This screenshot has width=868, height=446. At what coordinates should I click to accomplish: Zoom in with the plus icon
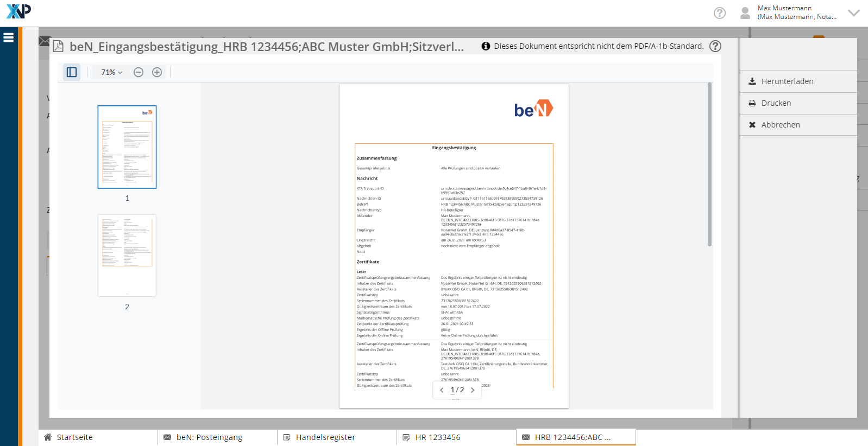(x=157, y=72)
